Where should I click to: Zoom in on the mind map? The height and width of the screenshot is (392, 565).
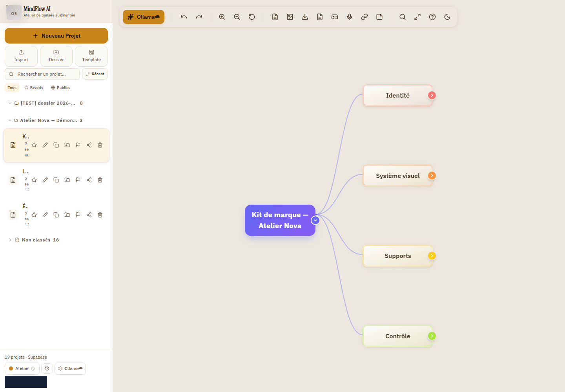[x=222, y=17]
